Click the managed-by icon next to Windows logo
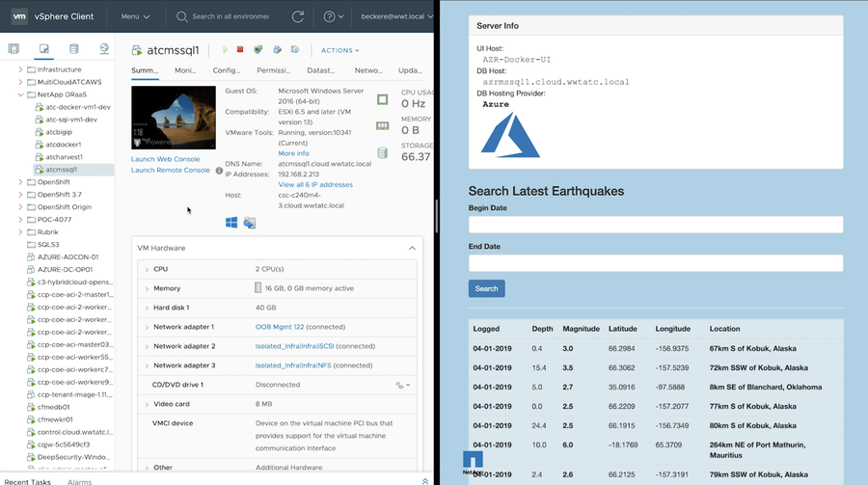The width and height of the screenshot is (868, 485). [250, 223]
